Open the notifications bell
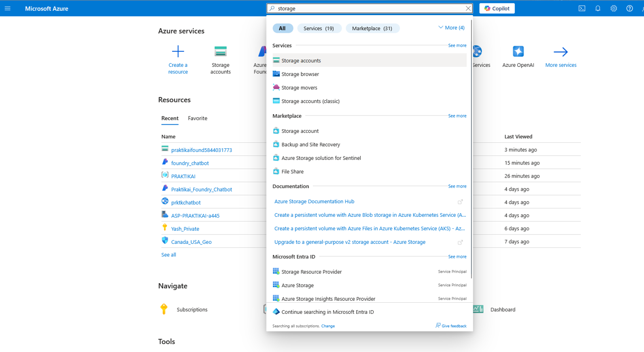 (x=598, y=8)
